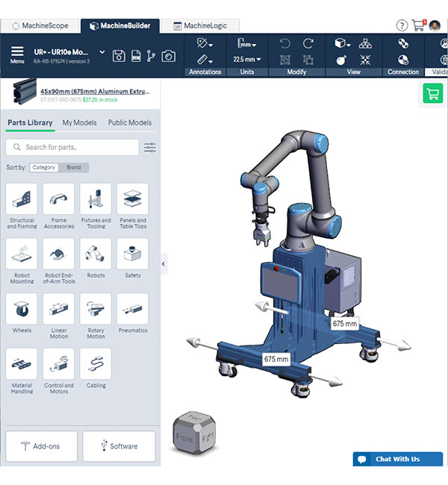This screenshot has height=485, width=448.
Task: Open the 22.5 mm grid step dropdown
Action: pos(246,59)
